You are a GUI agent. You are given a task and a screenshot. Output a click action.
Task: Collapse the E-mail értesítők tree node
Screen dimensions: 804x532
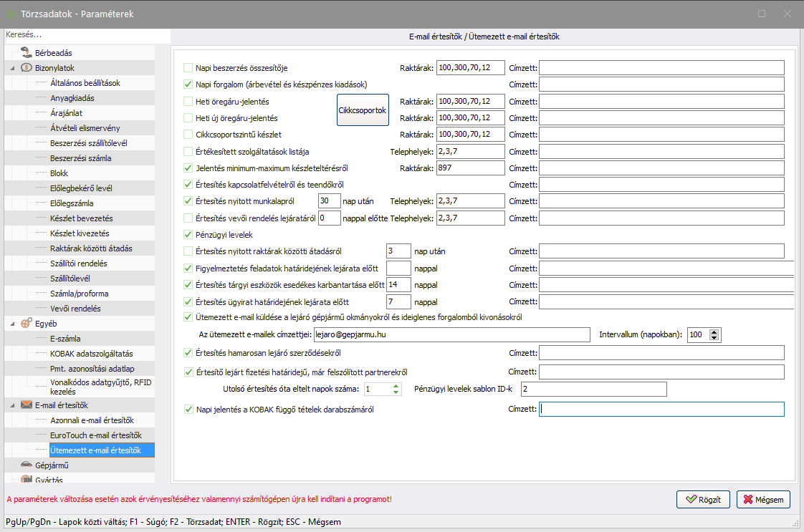click(11, 405)
